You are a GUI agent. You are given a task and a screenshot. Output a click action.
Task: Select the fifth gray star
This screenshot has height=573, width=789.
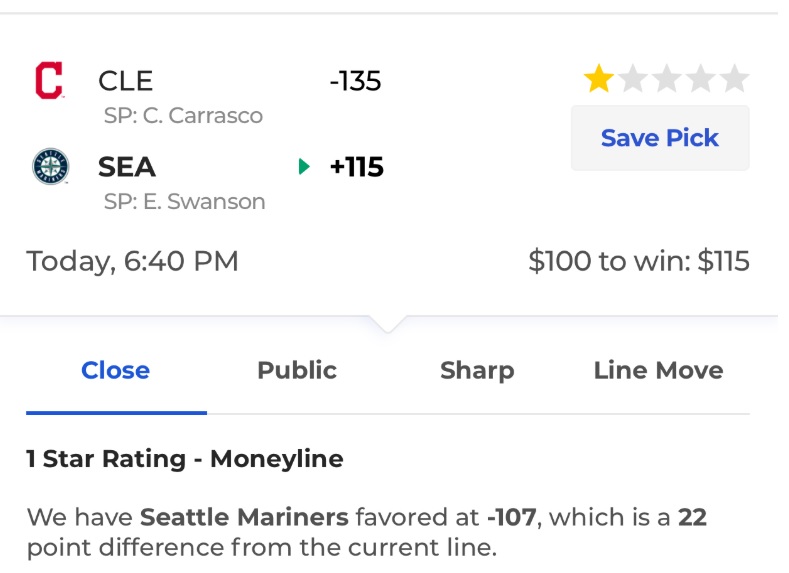pyautogui.click(x=734, y=78)
